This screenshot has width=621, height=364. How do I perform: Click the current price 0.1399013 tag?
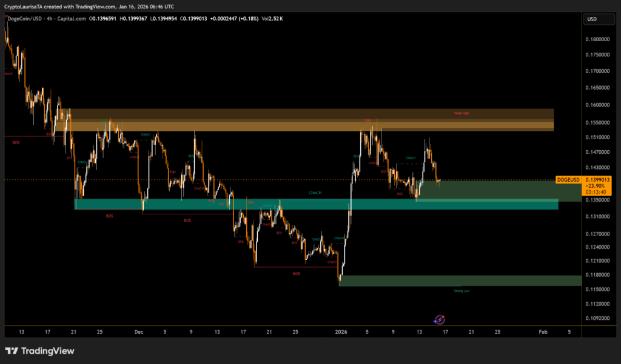point(599,180)
